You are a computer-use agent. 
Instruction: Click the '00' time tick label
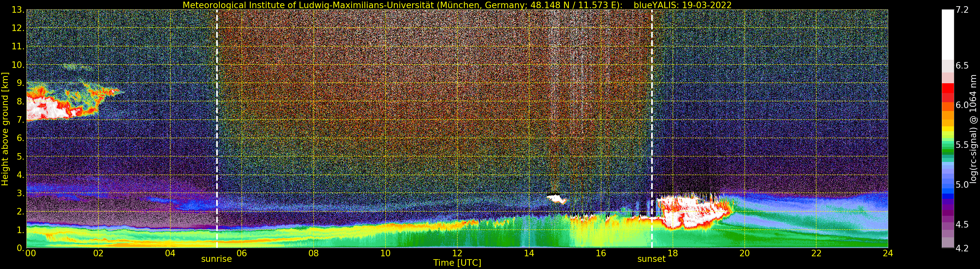30,253
